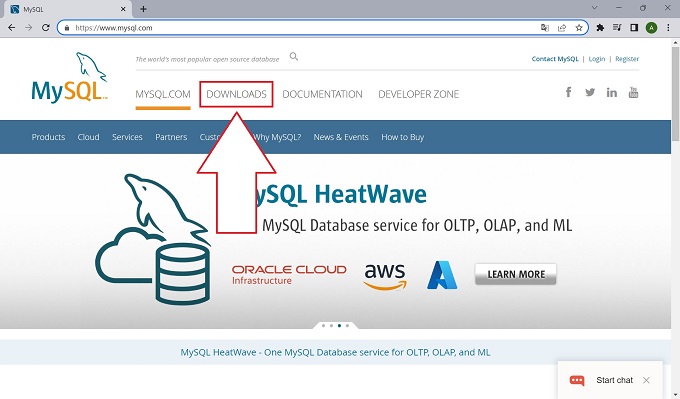Click the Login link
Viewport: 680px width, 399px height.
click(x=597, y=59)
